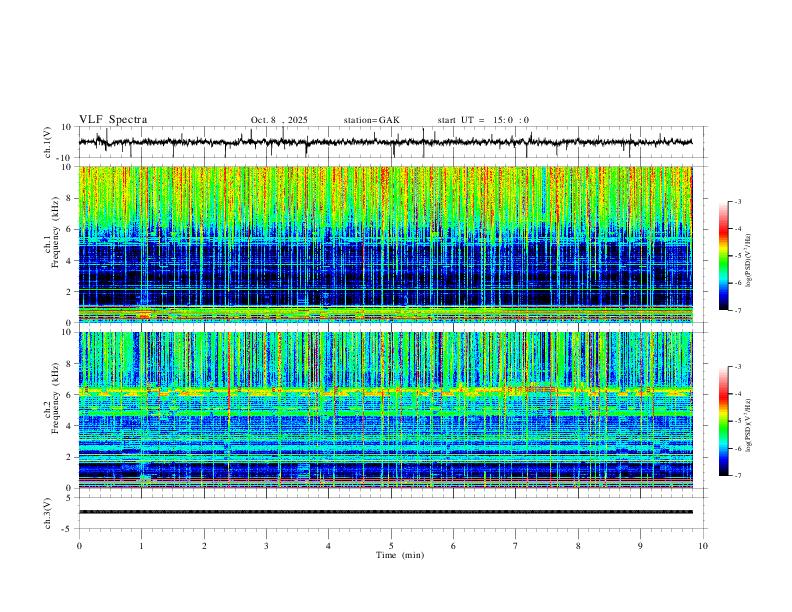
Task: Click the log(PSD) label beside ch.2 colorbar
Action: 749,426
